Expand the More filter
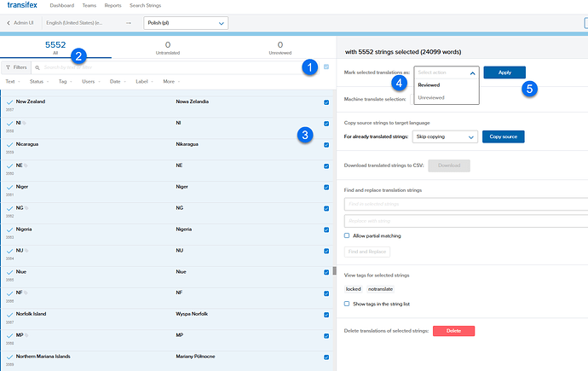The width and height of the screenshot is (588, 371). [x=171, y=81]
